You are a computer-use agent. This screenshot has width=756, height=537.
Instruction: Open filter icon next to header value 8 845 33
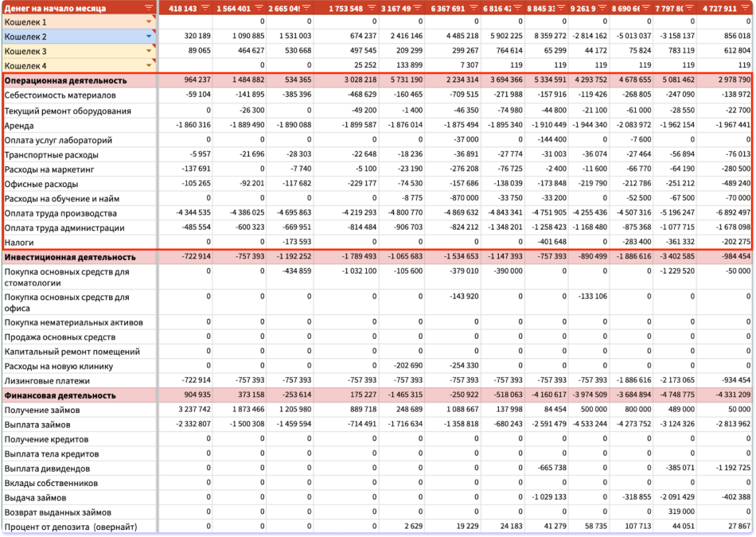coord(561,8)
